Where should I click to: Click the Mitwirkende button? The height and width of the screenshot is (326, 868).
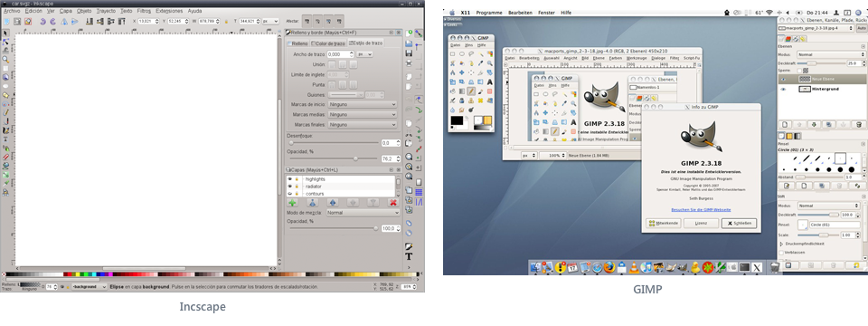(663, 223)
